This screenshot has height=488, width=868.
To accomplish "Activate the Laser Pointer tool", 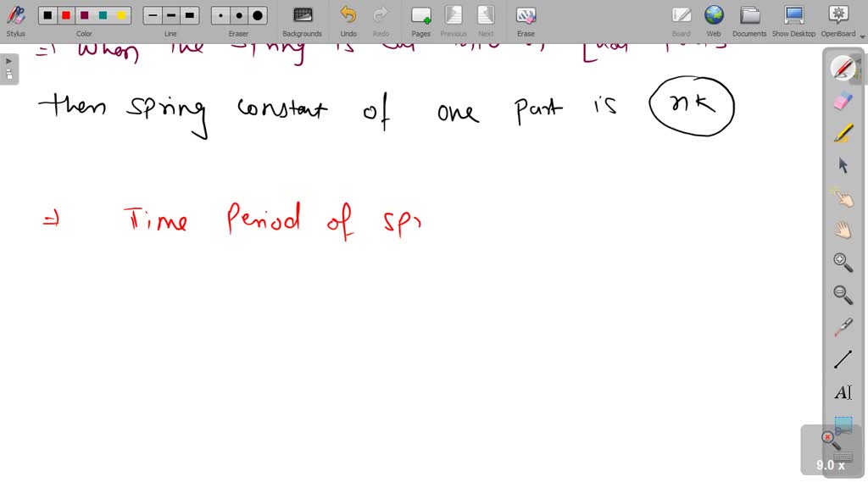I will [x=843, y=327].
